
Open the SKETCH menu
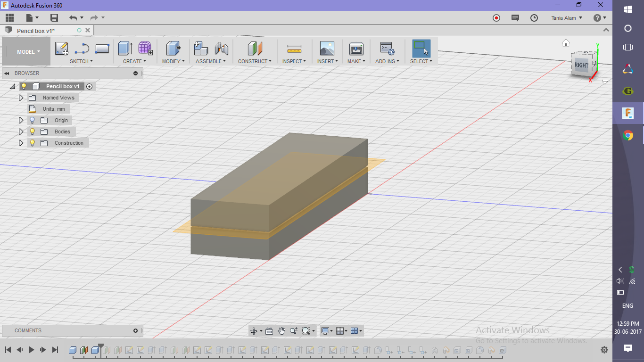[x=81, y=61]
